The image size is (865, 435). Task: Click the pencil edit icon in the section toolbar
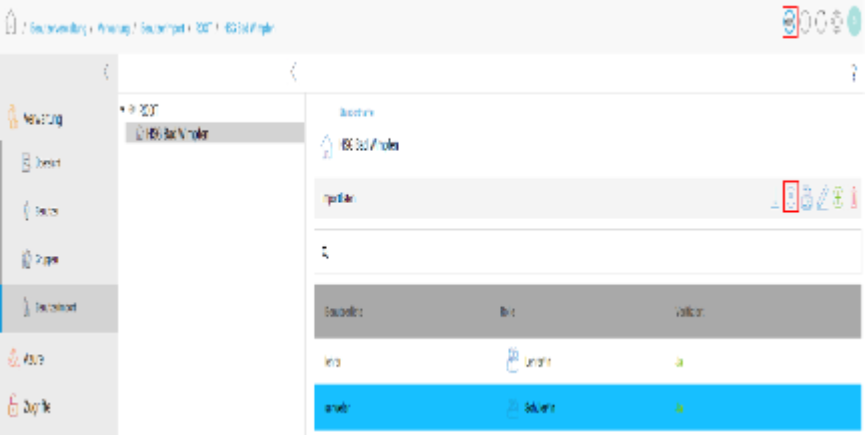click(x=822, y=198)
